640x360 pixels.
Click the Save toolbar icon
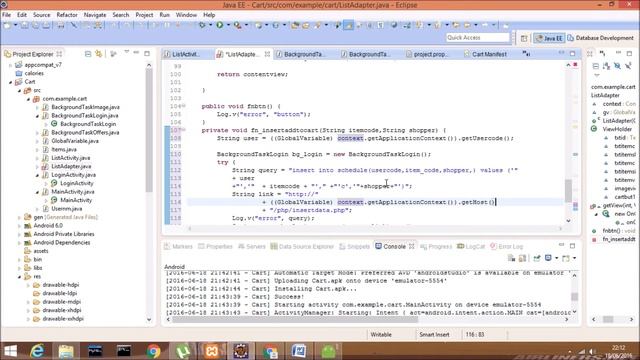[x=25, y=25]
